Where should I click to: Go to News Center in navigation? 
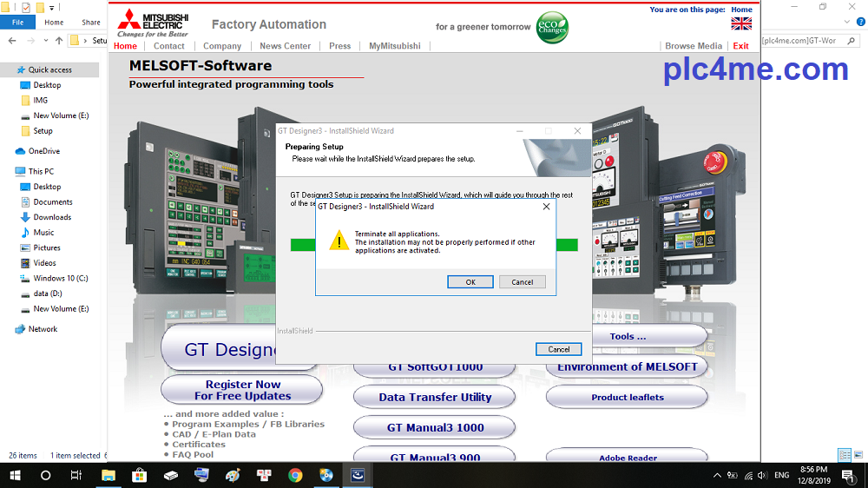285,46
